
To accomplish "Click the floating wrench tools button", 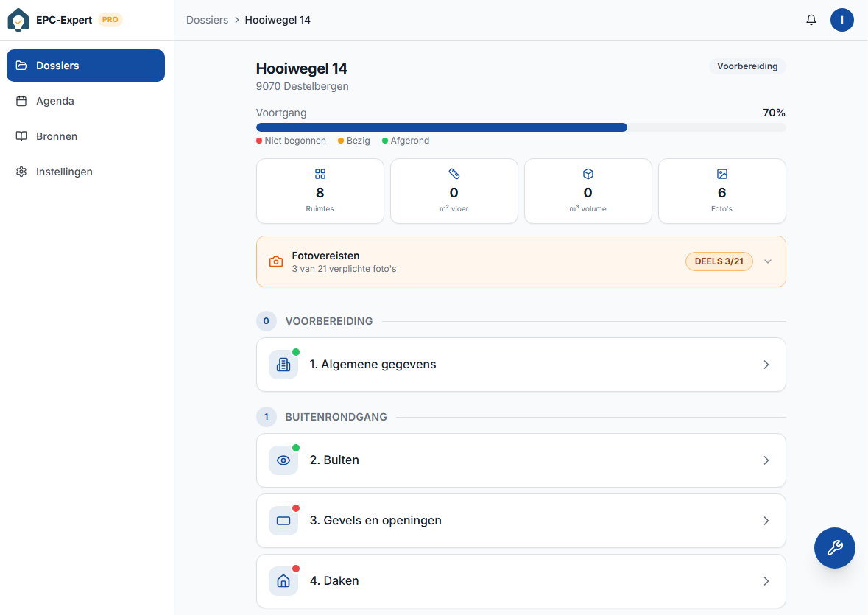I will tap(834, 547).
